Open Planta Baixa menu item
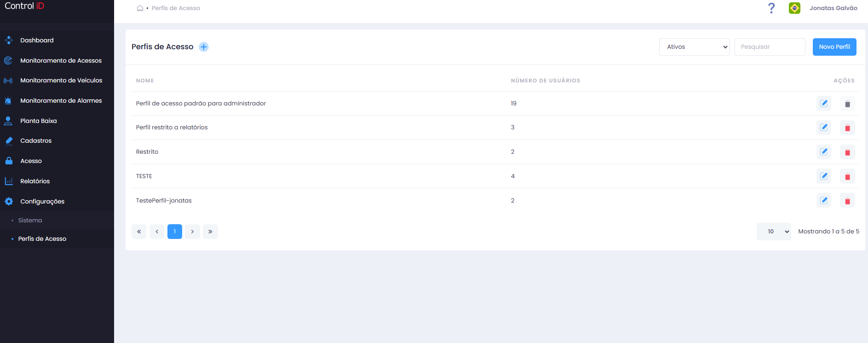 click(x=39, y=121)
